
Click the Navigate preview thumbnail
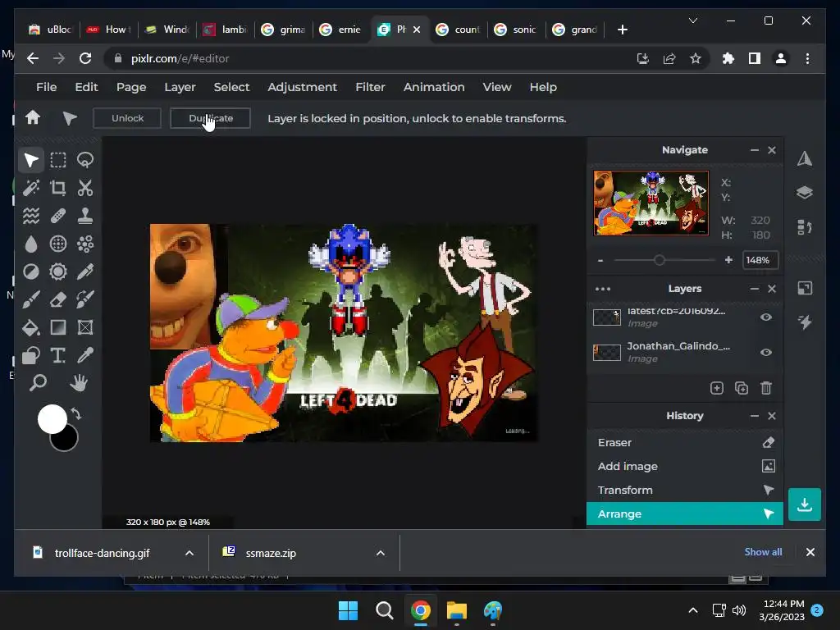click(x=651, y=203)
